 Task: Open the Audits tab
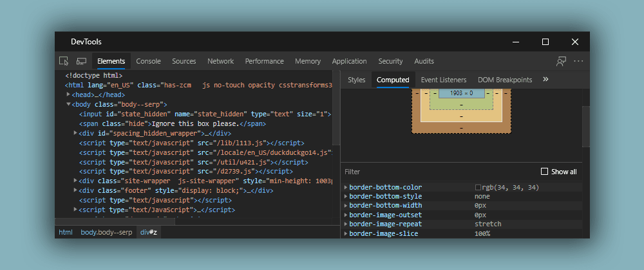click(x=424, y=61)
